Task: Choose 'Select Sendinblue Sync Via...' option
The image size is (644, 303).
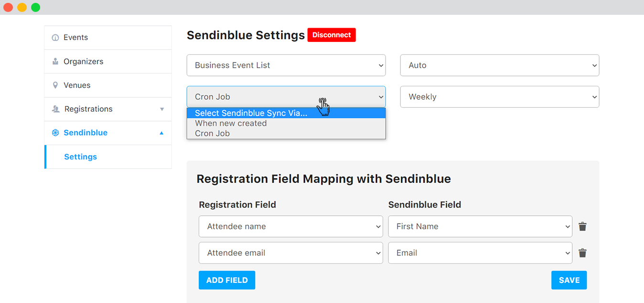Action: click(286, 113)
